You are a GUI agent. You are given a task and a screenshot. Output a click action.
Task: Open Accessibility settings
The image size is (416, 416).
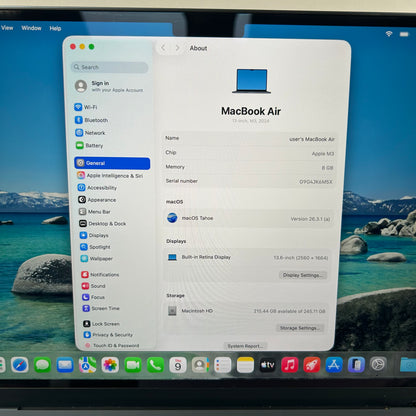tap(97, 188)
